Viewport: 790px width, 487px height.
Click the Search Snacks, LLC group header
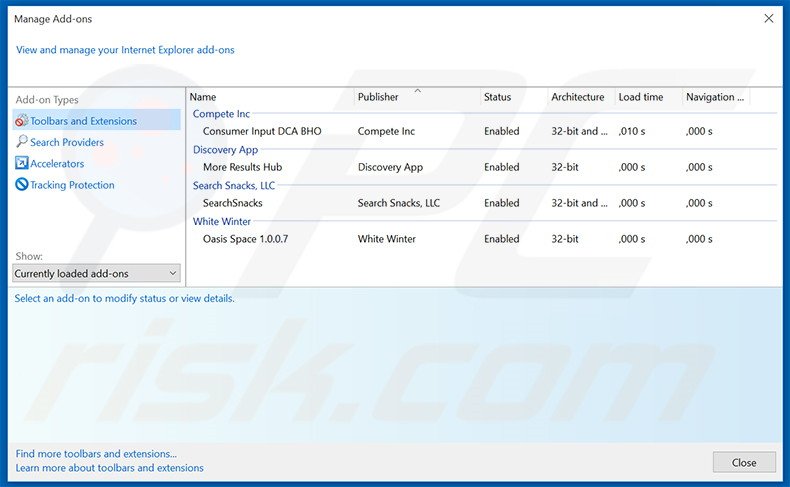pos(234,185)
